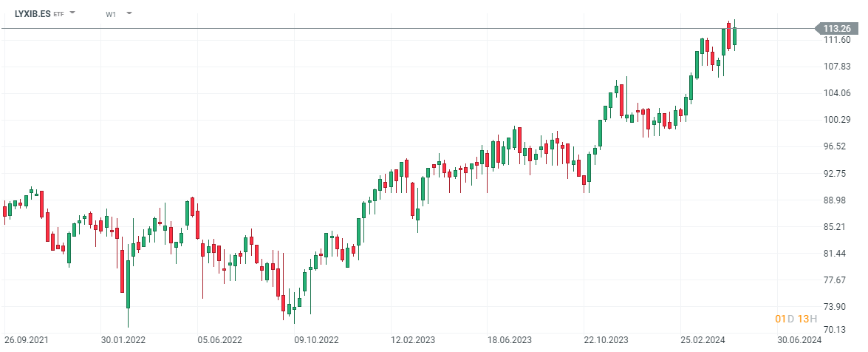Click the LYXIB.ES ticker name
The height and width of the screenshot is (352, 868).
point(33,13)
